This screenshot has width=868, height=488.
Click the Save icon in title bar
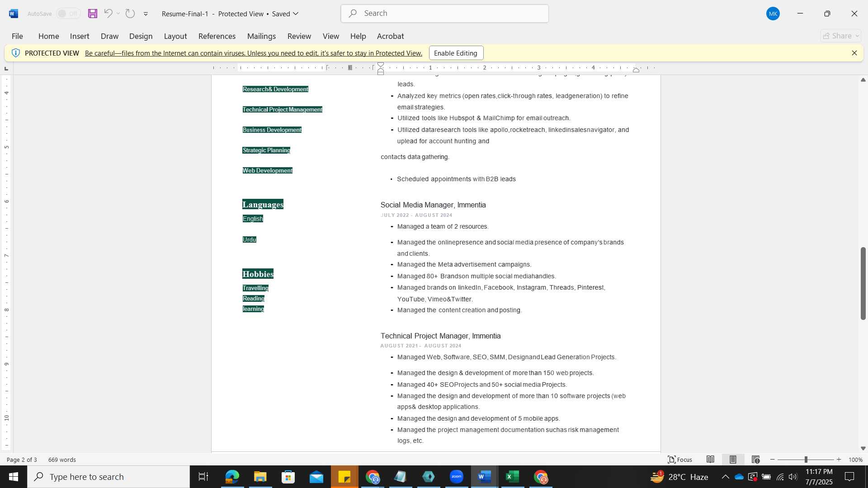pyautogui.click(x=93, y=14)
